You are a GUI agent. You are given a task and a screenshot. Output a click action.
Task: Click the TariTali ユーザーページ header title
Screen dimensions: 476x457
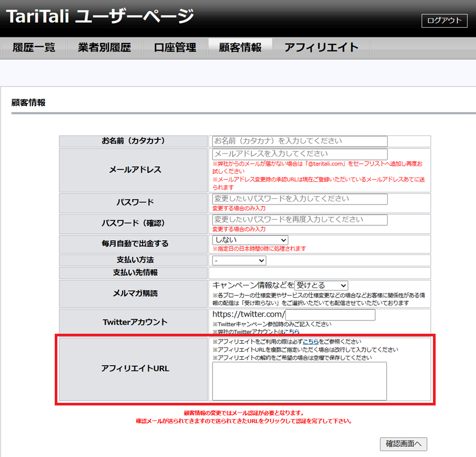(x=100, y=17)
